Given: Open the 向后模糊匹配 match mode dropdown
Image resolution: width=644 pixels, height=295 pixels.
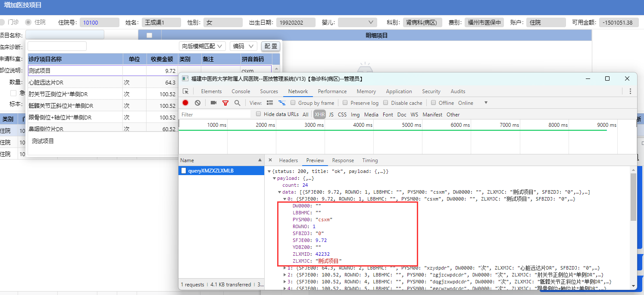Looking at the screenshot, I should click(202, 46).
